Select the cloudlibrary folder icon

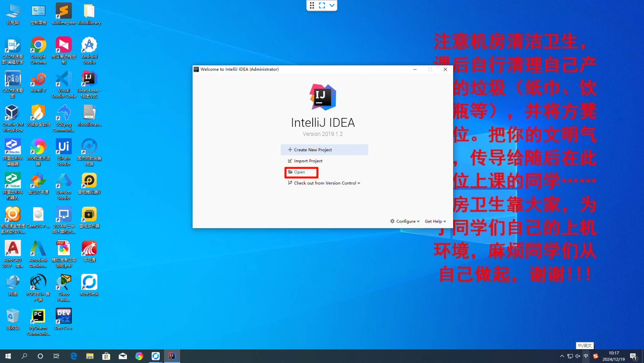89,14
